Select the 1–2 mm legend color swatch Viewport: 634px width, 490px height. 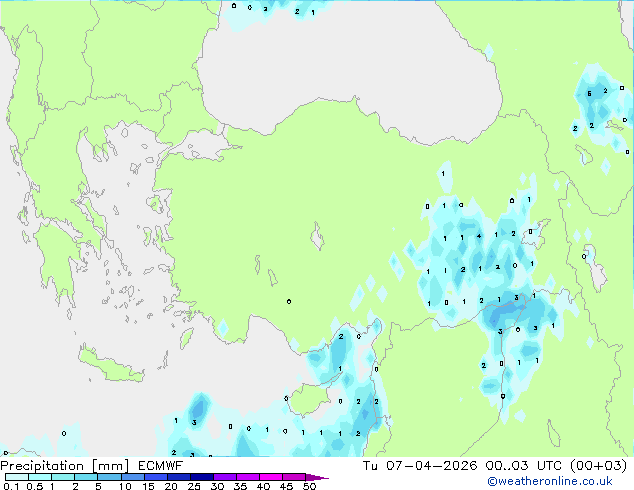pos(63,477)
